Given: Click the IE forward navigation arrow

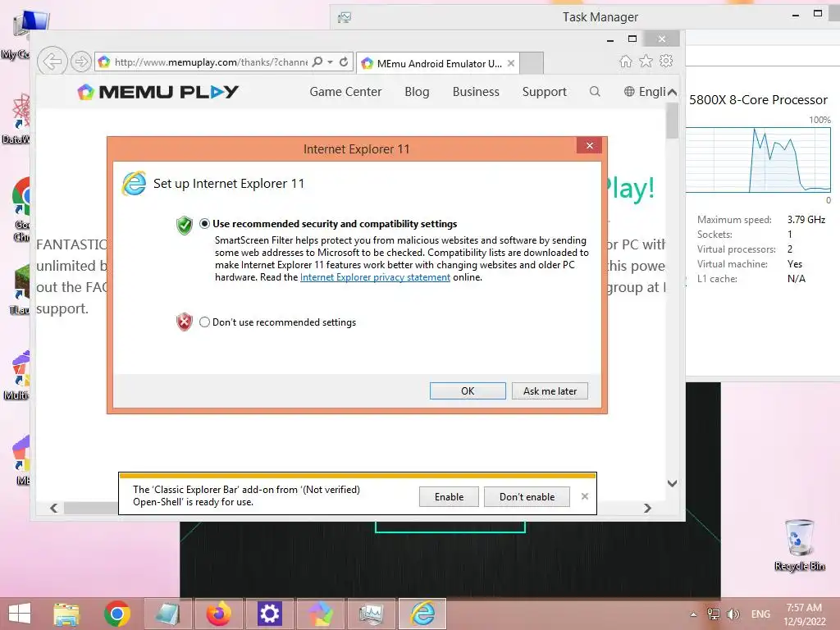Looking at the screenshot, I should click(x=81, y=62).
